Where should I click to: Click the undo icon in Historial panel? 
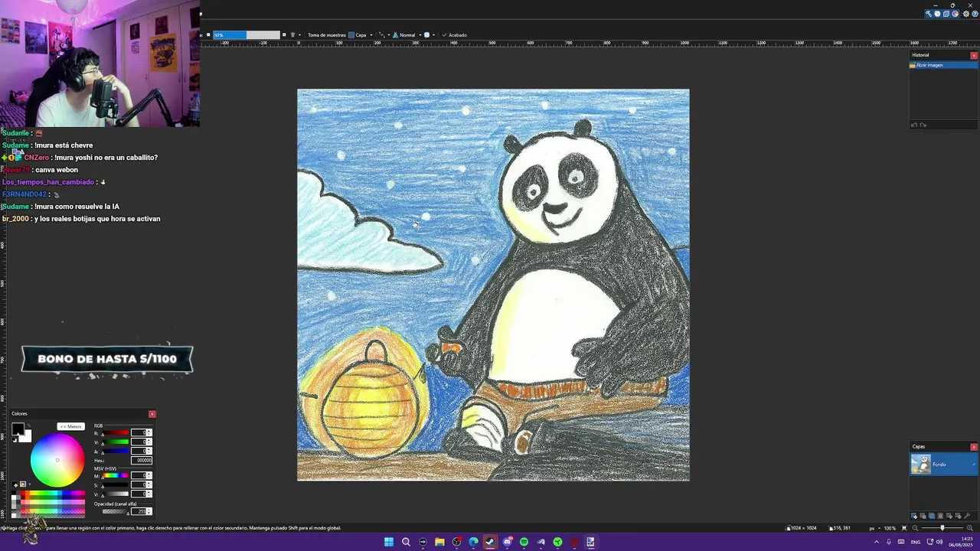pos(913,125)
